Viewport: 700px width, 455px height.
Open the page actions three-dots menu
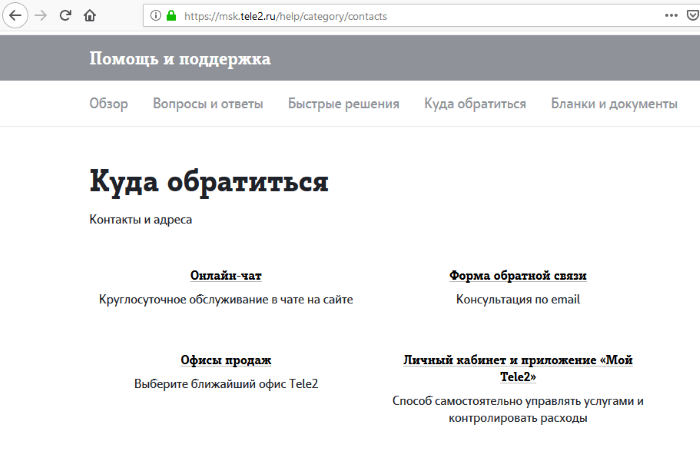point(670,16)
